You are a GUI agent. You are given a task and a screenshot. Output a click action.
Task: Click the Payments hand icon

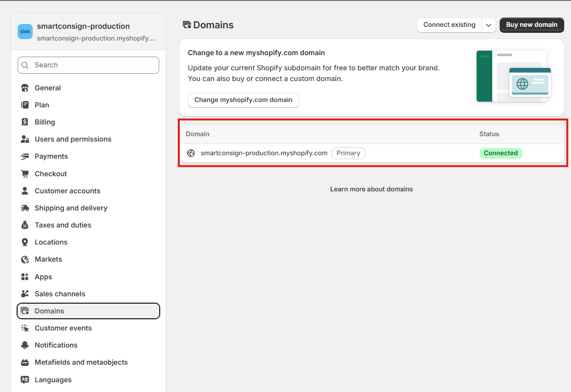coord(25,157)
